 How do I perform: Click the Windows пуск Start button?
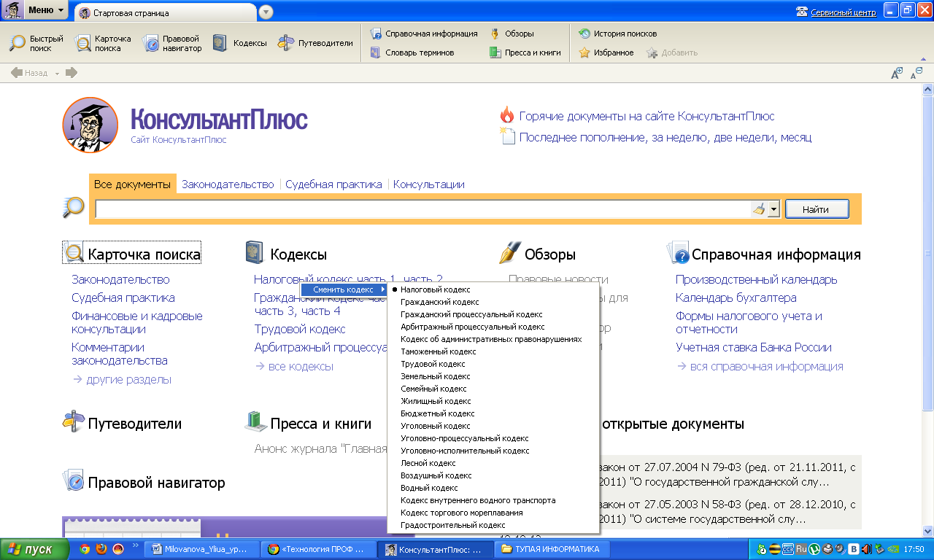point(34,549)
